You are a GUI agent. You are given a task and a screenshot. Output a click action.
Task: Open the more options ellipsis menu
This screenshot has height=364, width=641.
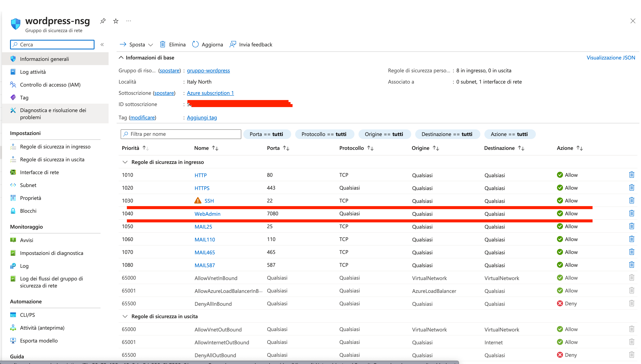click(x=129, y=21)
